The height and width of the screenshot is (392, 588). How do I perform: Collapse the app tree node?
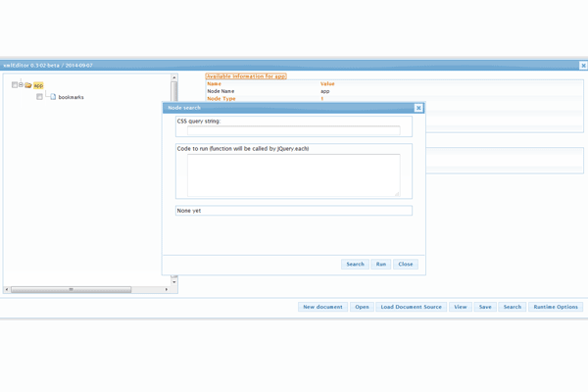point(22,85)
